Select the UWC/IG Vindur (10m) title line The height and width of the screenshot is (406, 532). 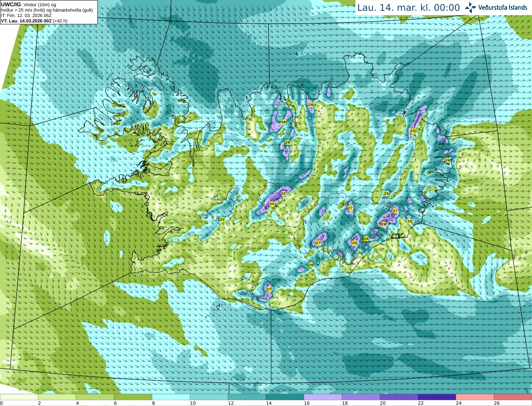click(x=29, y=5)
